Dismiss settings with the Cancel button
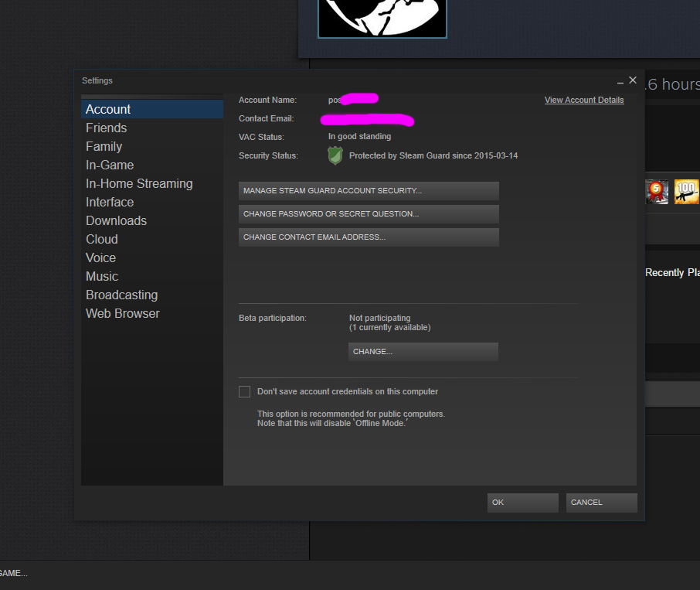Screen dimensions: 700x590 [x=601, y=503]
